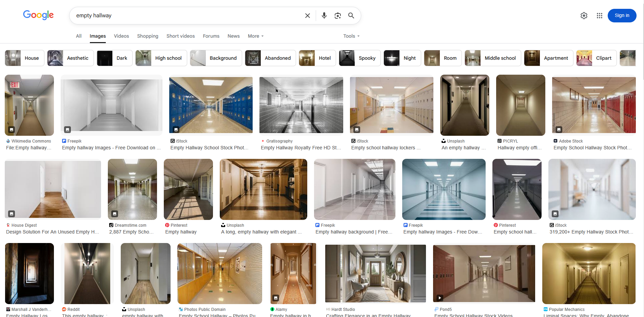Apply the Spooky filter chip
The image size is (644, 317).
coord(359,58)
